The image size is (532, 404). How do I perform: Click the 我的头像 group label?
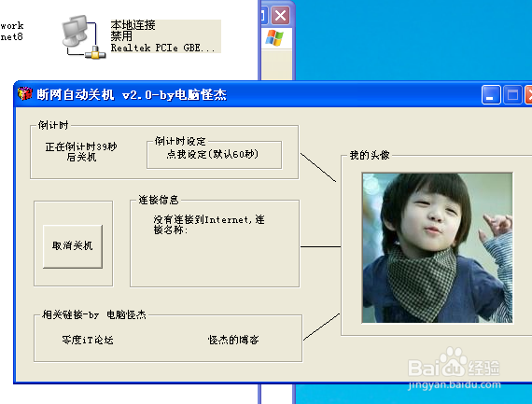click(x=370, y=156)
